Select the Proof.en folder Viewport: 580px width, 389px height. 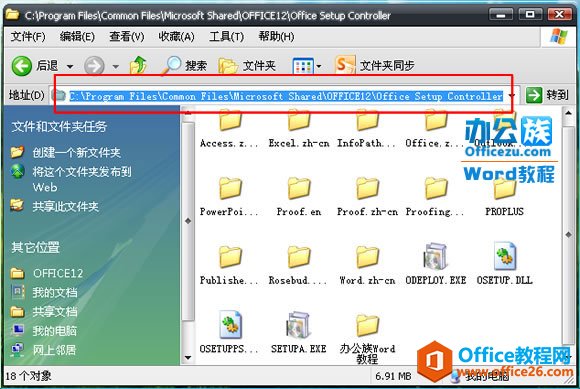[299, 196]
